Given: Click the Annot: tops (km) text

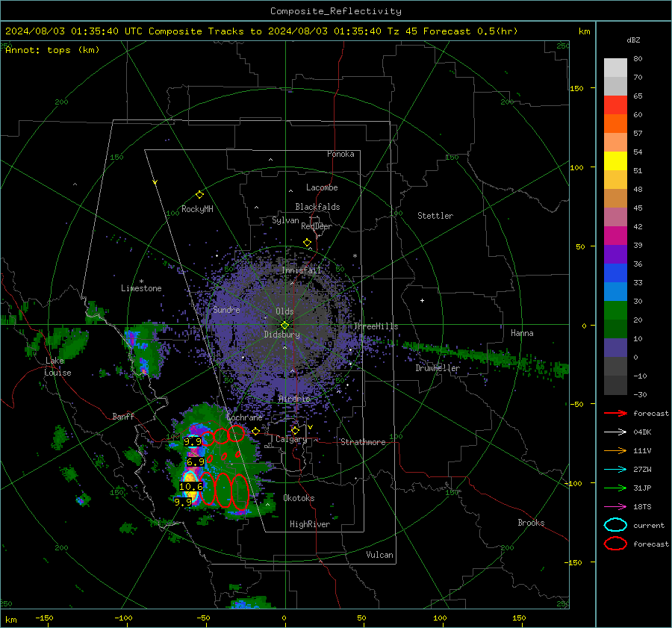Looking at the screenshot, I should pyautogui.click(x=52, y=50).
